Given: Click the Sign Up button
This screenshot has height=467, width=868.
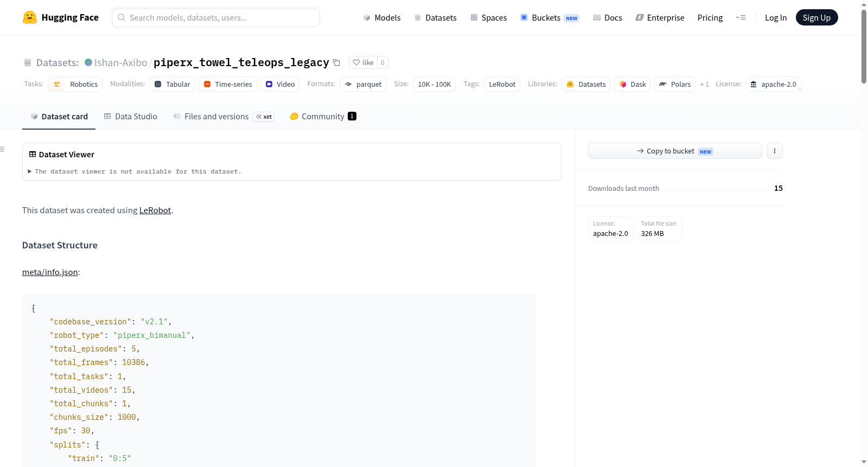Looking at the screenshot, I should coord(816,17).
